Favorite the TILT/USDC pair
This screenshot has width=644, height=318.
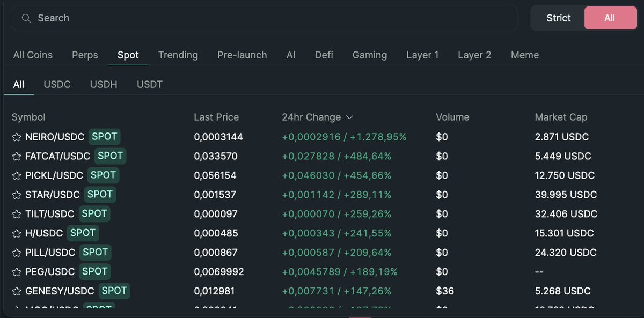17,215
